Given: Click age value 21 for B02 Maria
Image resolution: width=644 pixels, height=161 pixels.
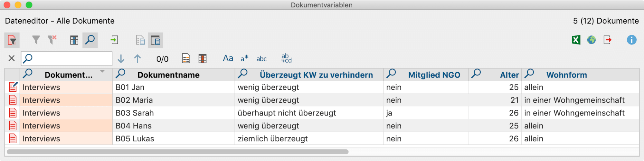Looking at the screenshot, I should point(495,100).
